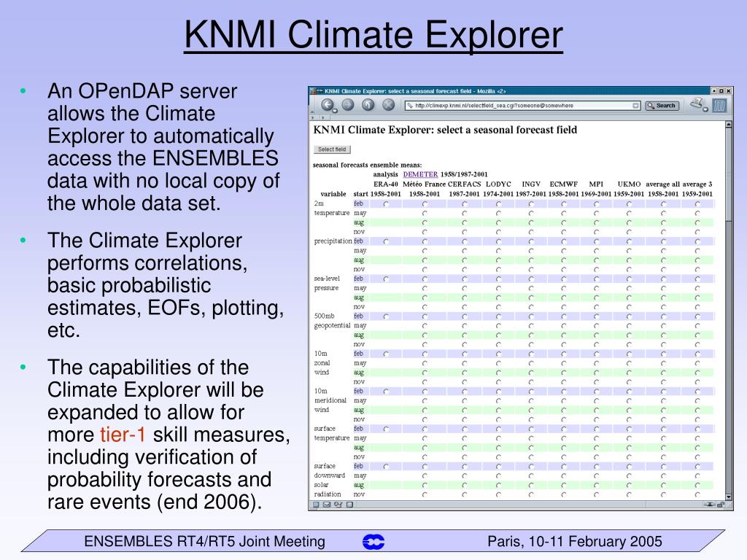Image resolution: width=747 pixels, height=560 pixels.
Task: Click the blue ENSEMBLES logo in the footer
Action: click(373, 542)
